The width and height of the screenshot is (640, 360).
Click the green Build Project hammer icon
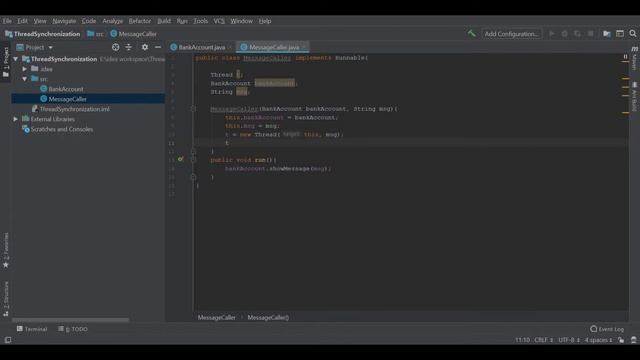(x=471, y=34)
